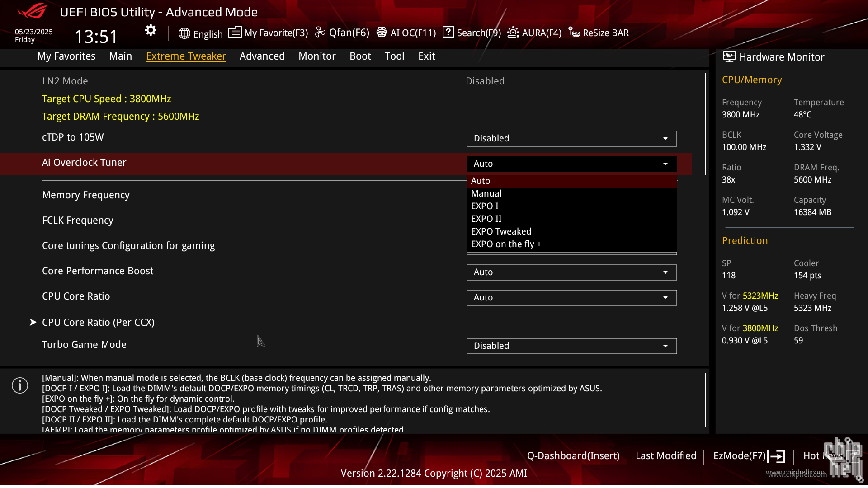Toggle the ReSize BAR icon
868x488 pixels.
[574, 33]
